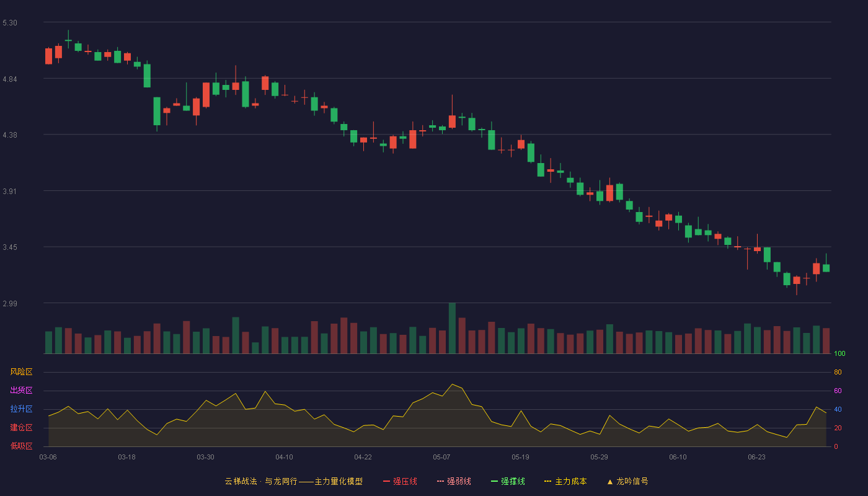Image resolution: width=868 pixels, height=496 pixels.
Task: Toggle the 强撑线 legend item
Action: 508,481
